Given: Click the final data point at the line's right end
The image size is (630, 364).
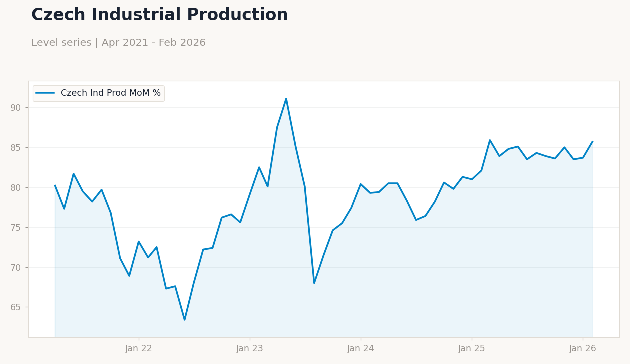Looking at the screenshot, I should (592, 141).
